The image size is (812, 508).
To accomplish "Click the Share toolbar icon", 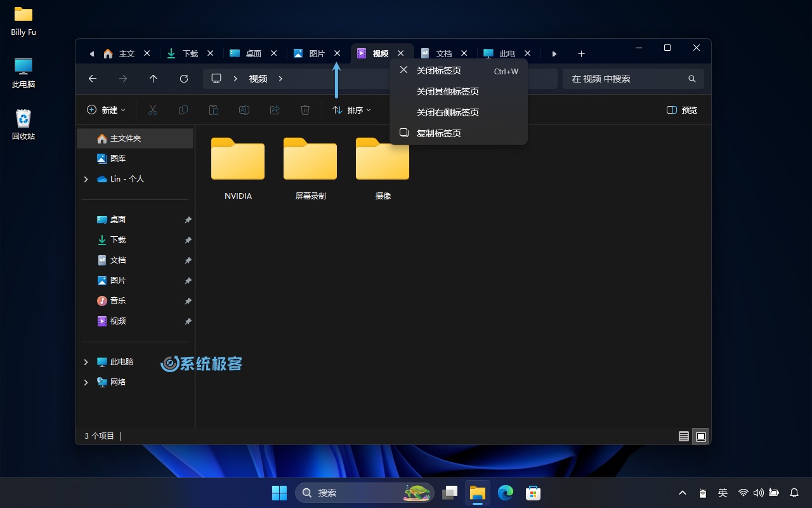I will tap(275, 110).
